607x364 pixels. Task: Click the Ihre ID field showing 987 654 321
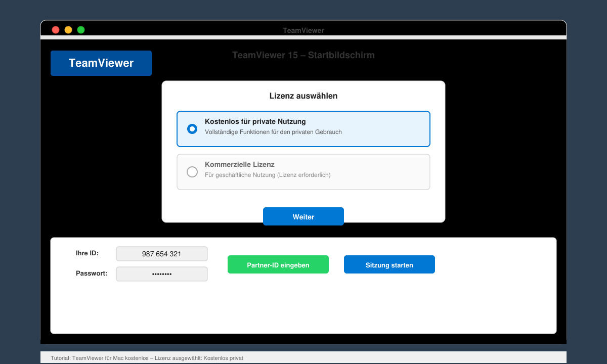pyautogui.click(x=162, y=254)
